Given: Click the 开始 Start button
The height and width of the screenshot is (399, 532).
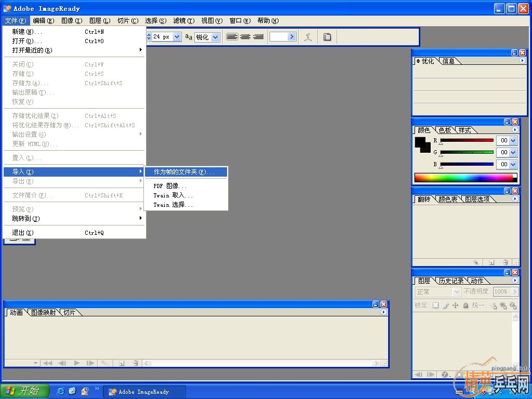Looking at the screenshot, I should pos(24,391).
